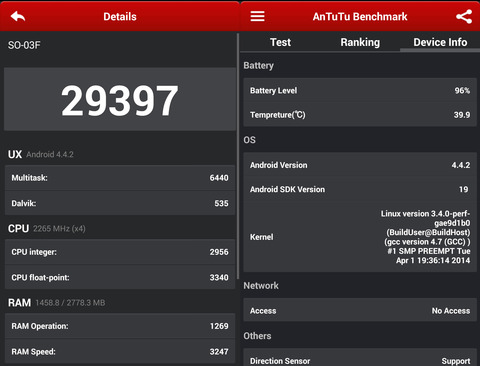Viewport: 480px width, 366px height.
Task: Select the CPU integer row
Action: [120, 252]
